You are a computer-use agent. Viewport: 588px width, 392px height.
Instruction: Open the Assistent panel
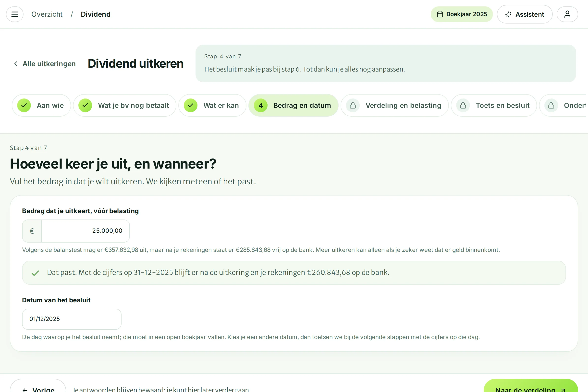(524, 14)
